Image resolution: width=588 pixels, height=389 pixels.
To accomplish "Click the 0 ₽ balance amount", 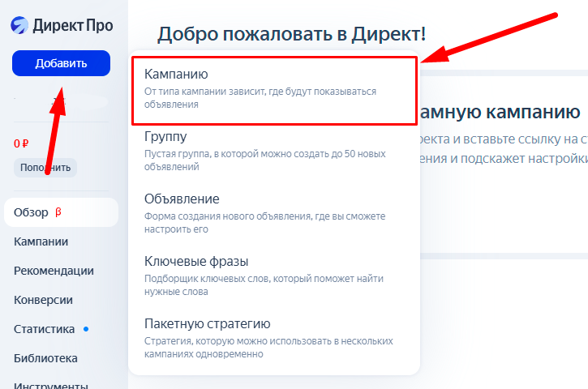I will (21, 143).
